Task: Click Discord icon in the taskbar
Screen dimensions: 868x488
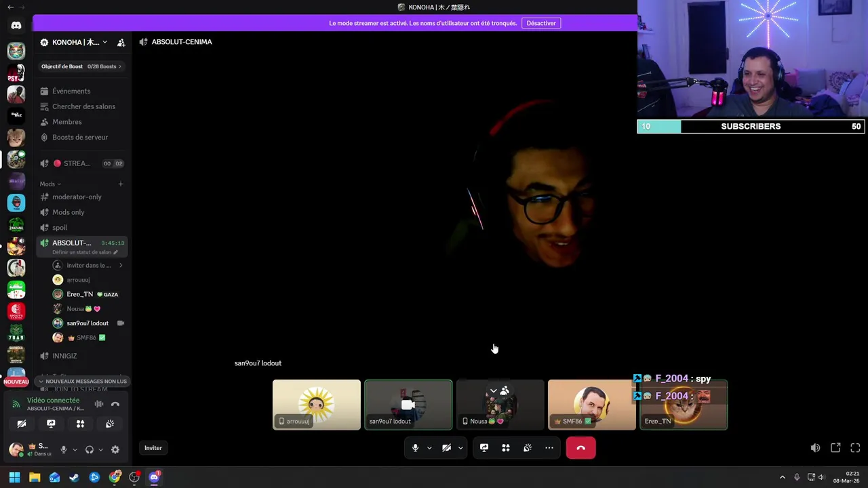Action: 154,477
